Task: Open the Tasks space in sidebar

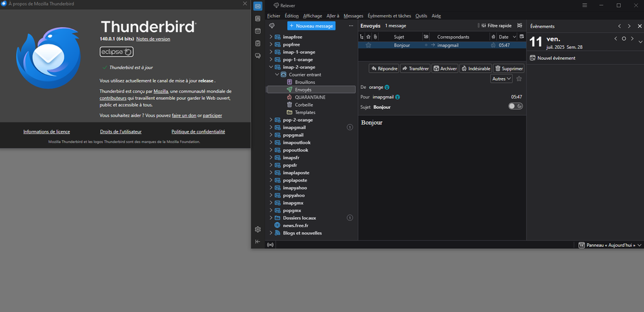Action: click(258, 43)
